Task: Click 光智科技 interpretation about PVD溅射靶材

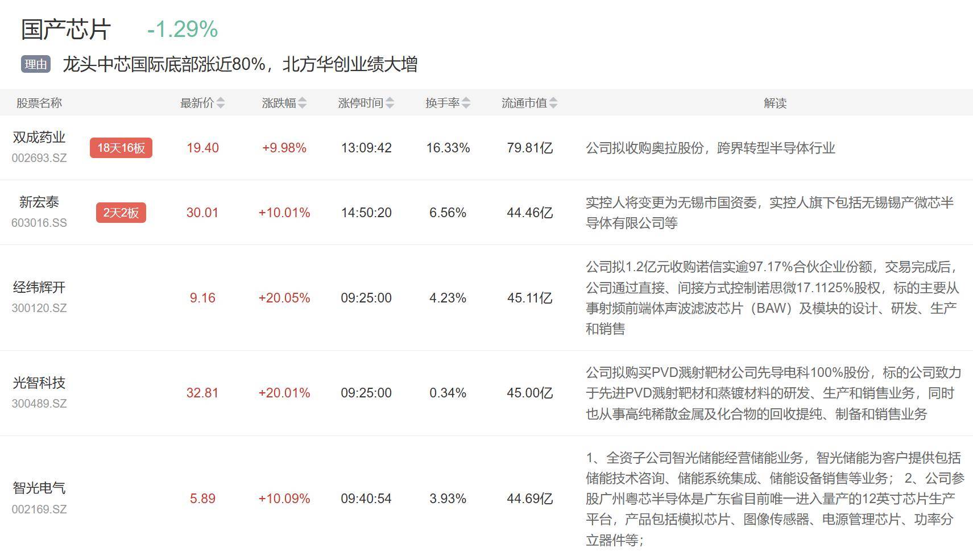Action: coord(773,393)
